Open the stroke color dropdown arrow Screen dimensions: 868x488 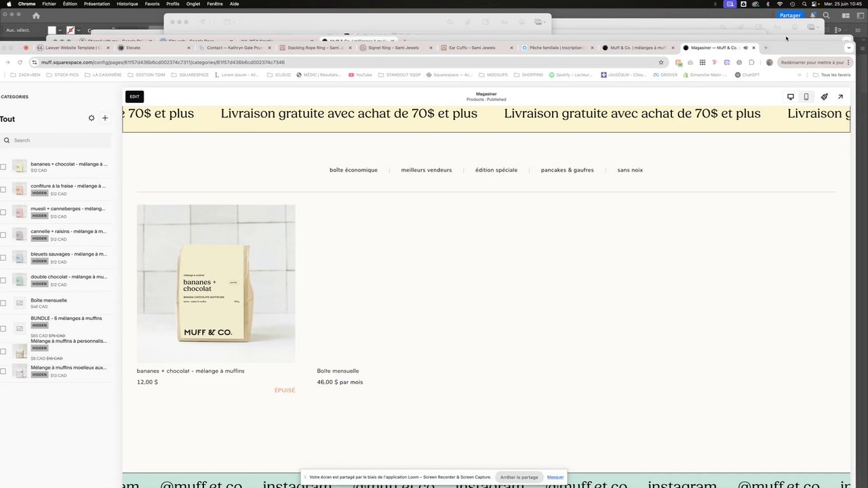tap(79, 30)
